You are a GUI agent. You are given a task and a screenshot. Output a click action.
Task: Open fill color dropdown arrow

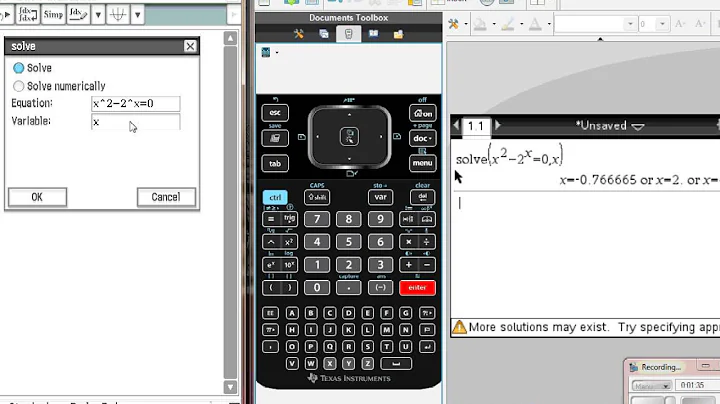tap(494, 24)
